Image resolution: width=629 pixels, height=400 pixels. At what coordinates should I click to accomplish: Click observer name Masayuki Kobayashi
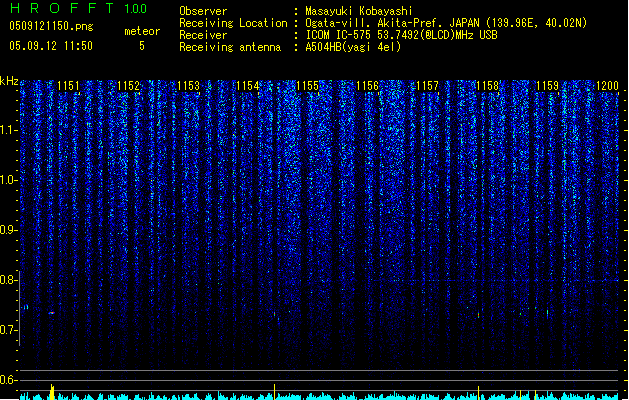pyautogui.click(x=359, y=11)
